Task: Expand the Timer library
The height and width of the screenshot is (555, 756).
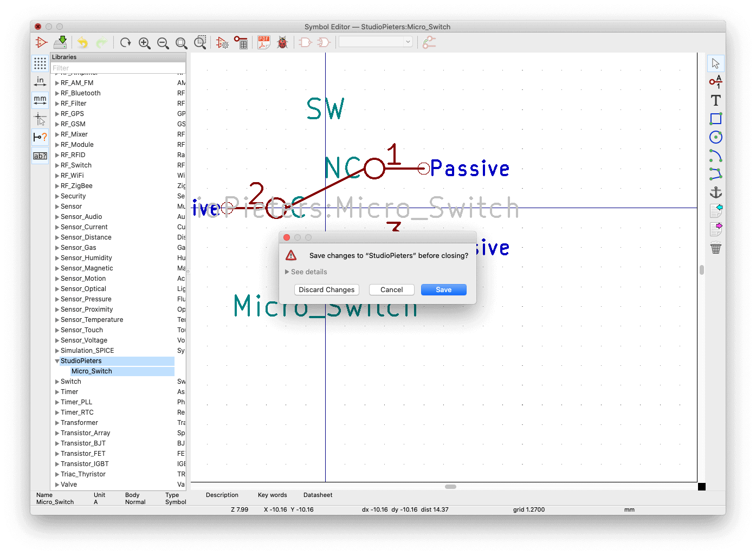Action: coord(57,392)
